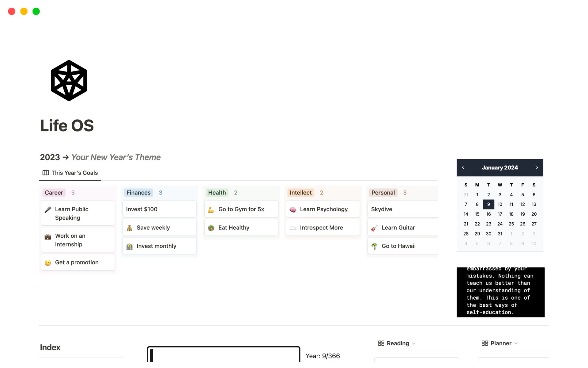Navigate to previous month using left chevron
Viewport: 588px width, 368px height.
[463, 167]
